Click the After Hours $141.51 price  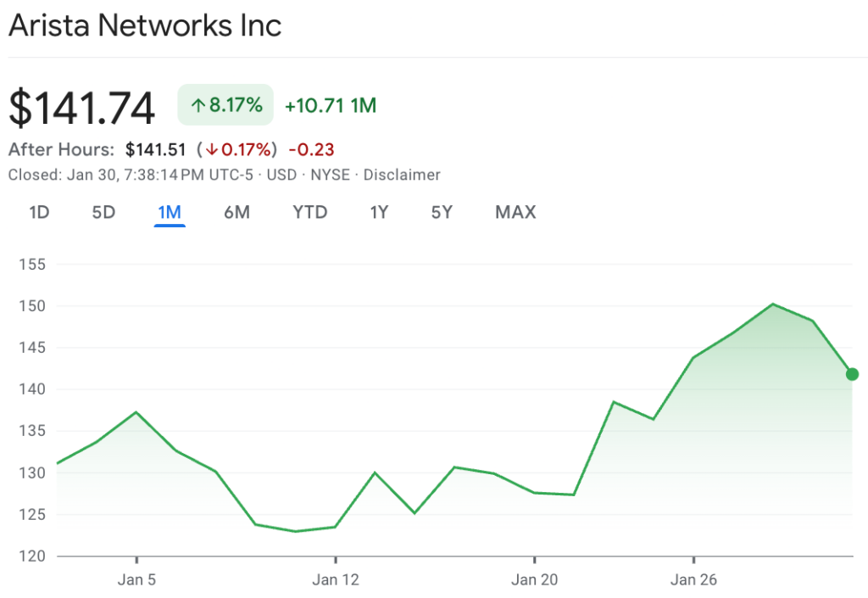point(155,150)
